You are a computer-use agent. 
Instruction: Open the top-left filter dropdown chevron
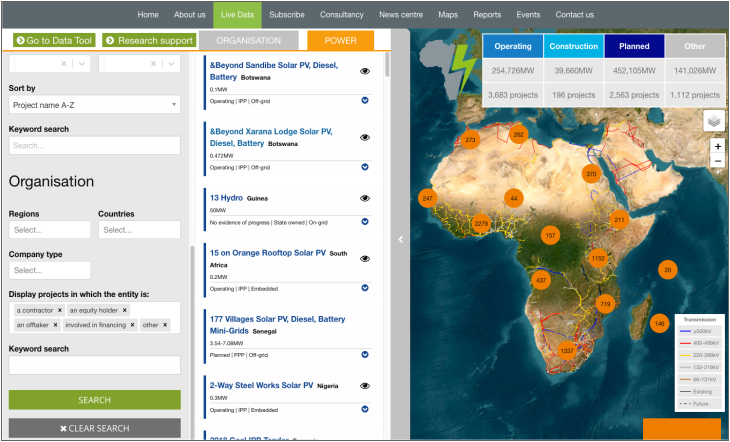82,64
